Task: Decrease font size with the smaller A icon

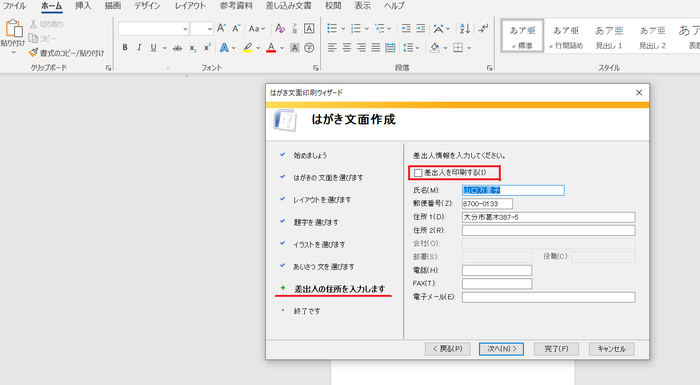Action: click(237, 29)
